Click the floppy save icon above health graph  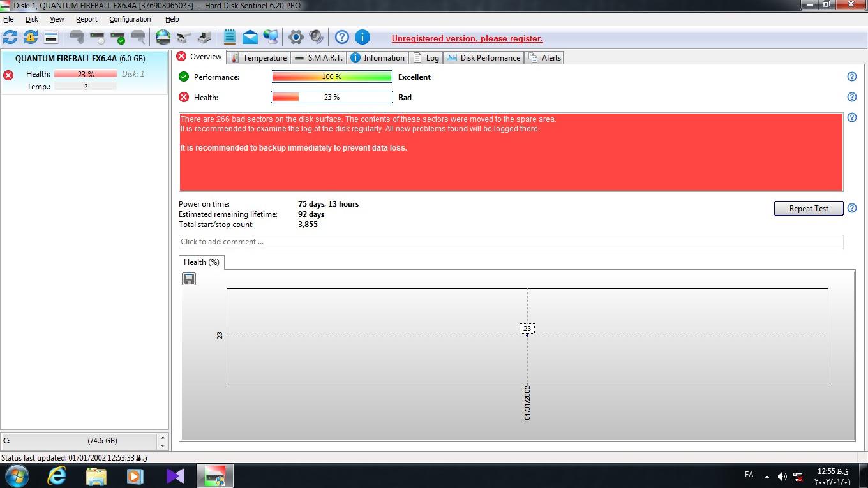(x=189, y=279)
